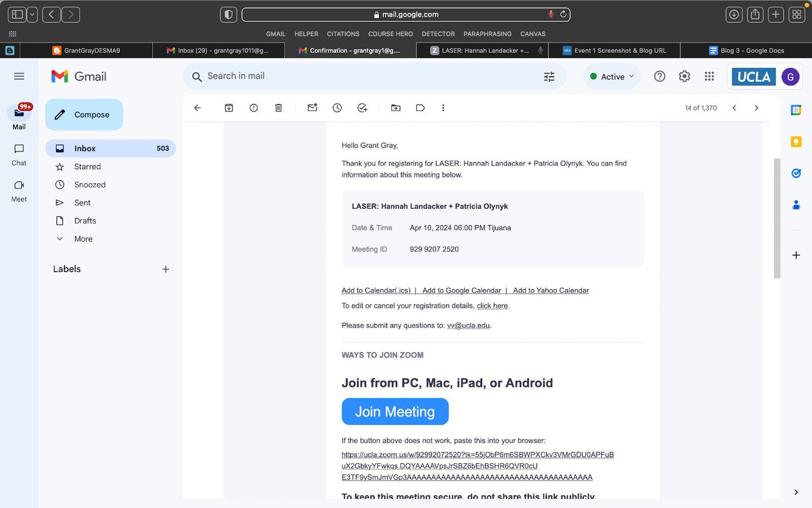The image size is (812, 508).
Task: Open the Snoozed folder
Action: [111, 184]
